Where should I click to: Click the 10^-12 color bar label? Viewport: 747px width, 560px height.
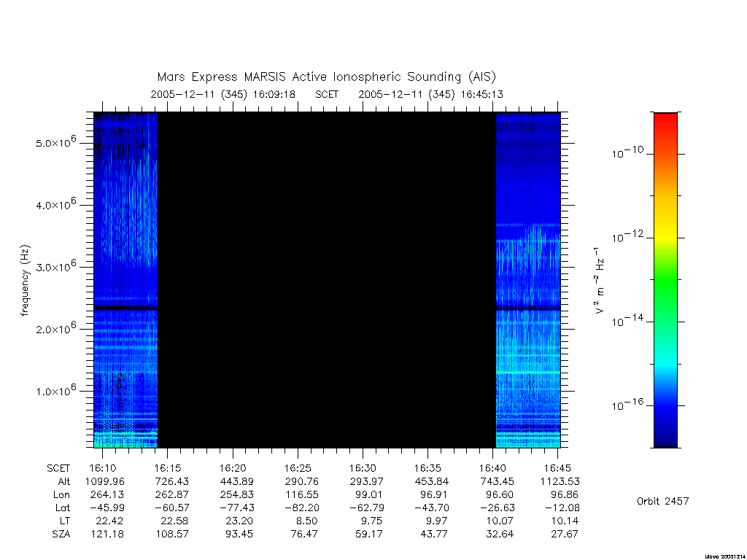(x=627, y=236)
